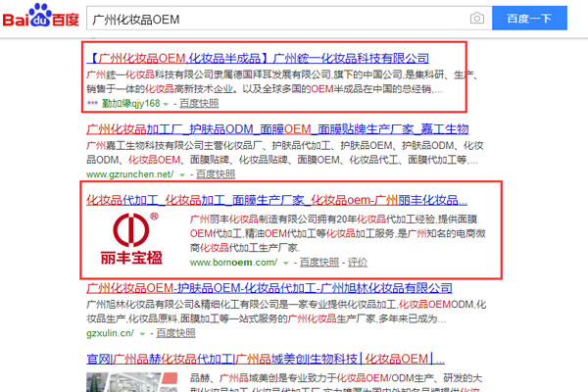Expand dropdown arrow beside www.bornoem.com
Image resolution: width=588 pixels, height=392 pixels.
coord(286,263)
